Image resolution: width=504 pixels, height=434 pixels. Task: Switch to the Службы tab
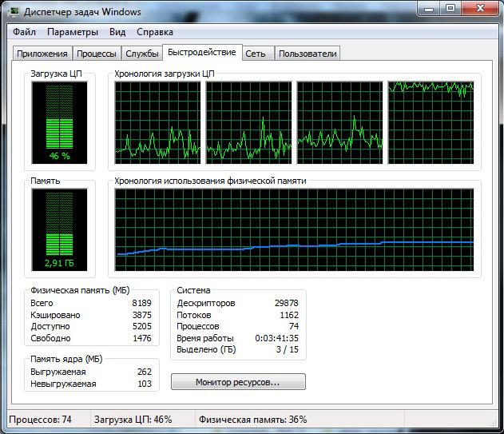(x=141, y=54)
